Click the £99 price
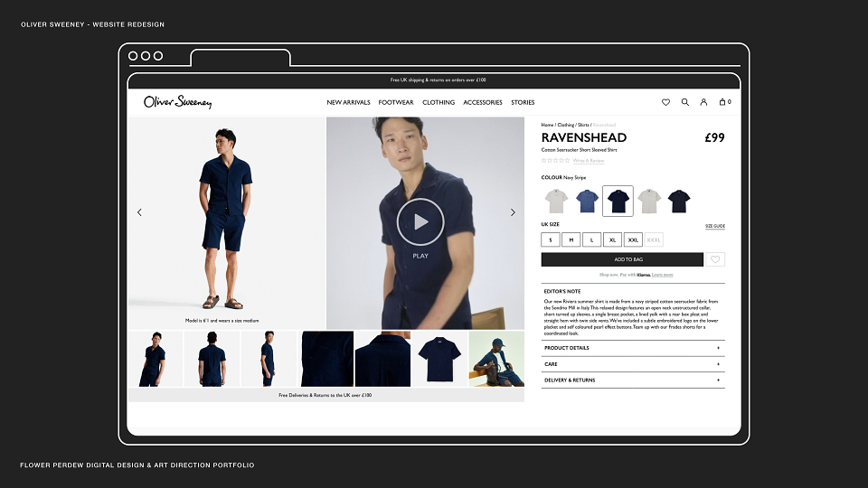868x488 pixels. (714, 137)
